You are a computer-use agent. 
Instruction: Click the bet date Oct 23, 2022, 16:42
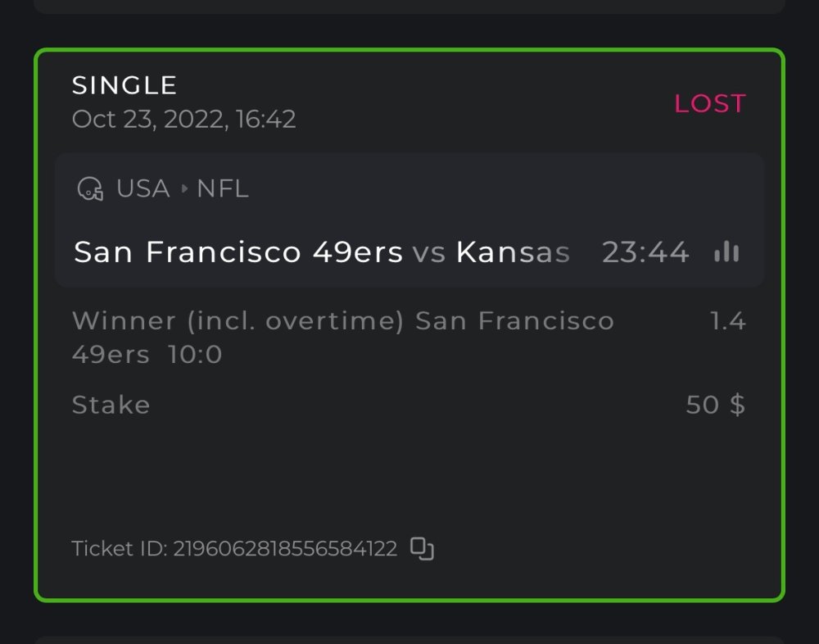point(184,120)
